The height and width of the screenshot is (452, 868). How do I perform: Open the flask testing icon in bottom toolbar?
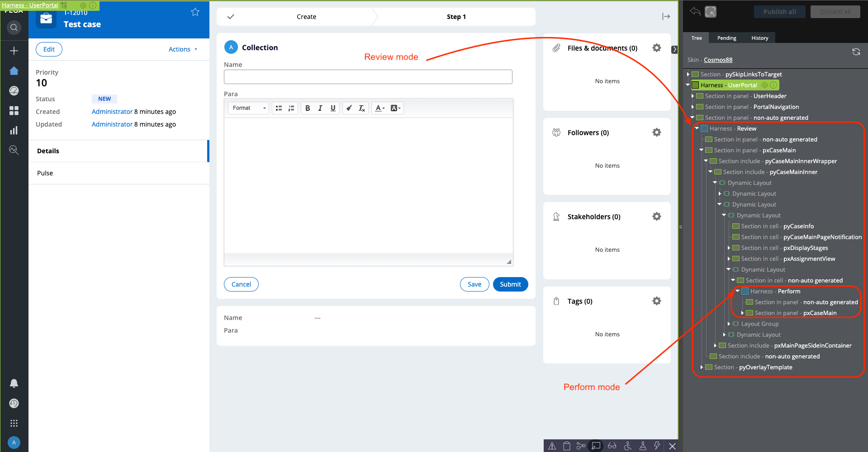(x=643, y=446)
